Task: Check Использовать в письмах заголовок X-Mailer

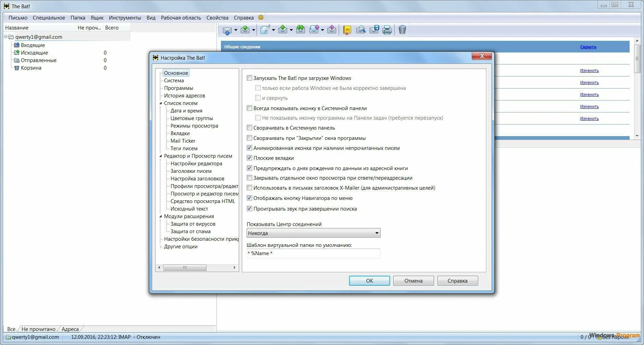Action: (x=249, y=188)
